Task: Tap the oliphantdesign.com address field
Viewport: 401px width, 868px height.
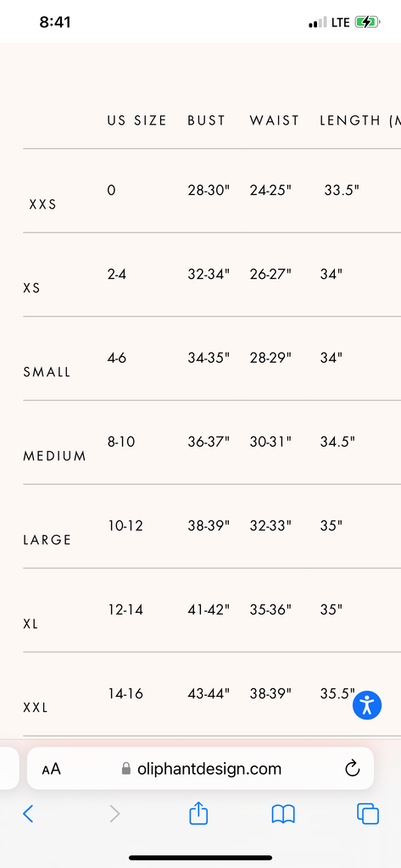Action: tap(200, 768)
